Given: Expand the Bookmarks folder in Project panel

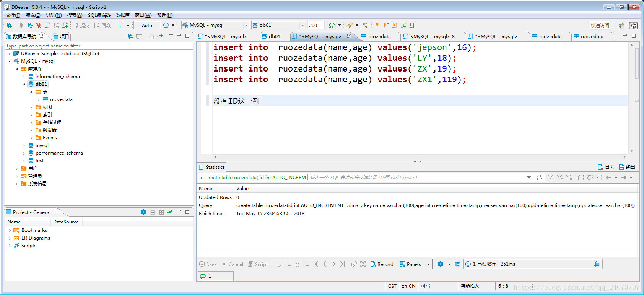Looking at the screenshot, I should point(10,230).
